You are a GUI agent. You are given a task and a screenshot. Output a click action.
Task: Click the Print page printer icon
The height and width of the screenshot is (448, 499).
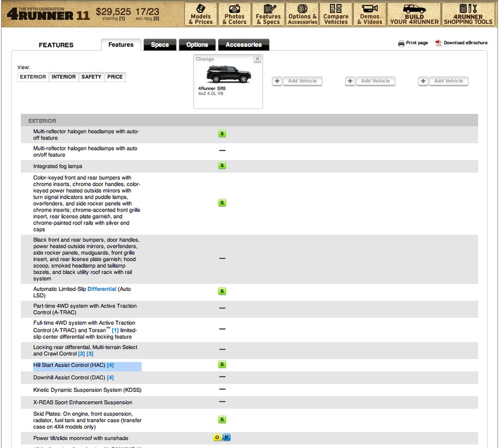pos(401,43)
